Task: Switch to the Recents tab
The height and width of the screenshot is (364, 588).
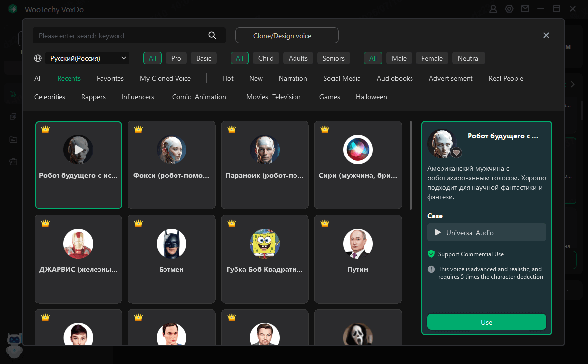Action: click(x=69, y=78)
